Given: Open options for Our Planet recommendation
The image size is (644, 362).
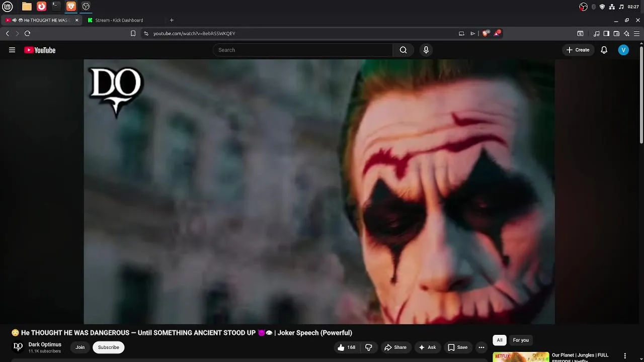Looking at the screenshot, I should coord(625,356).
